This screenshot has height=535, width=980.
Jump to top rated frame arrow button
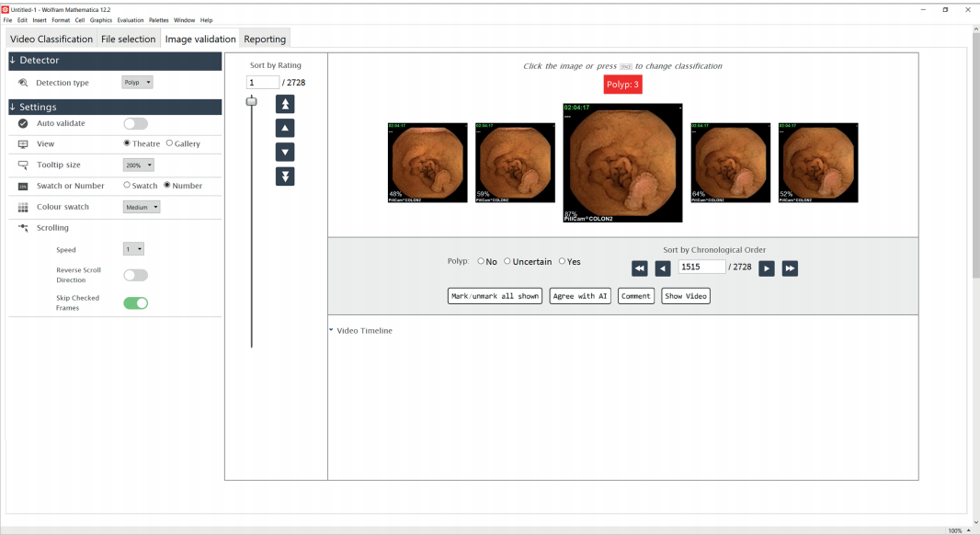(285, 104)
